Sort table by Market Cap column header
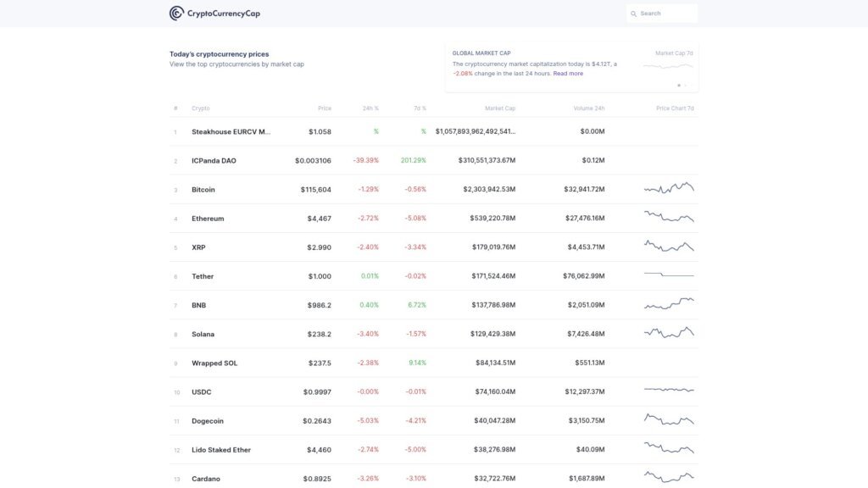This screenshot has height=488, width=868. pyautogui.click(x=499, y=108)
